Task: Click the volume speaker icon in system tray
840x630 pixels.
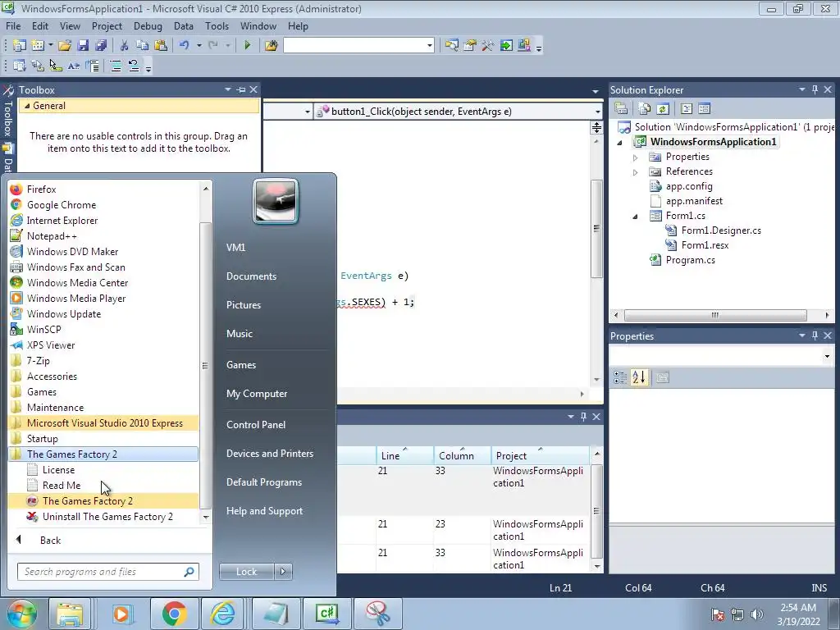Action: pyautogui.click(x=757, y=614)
